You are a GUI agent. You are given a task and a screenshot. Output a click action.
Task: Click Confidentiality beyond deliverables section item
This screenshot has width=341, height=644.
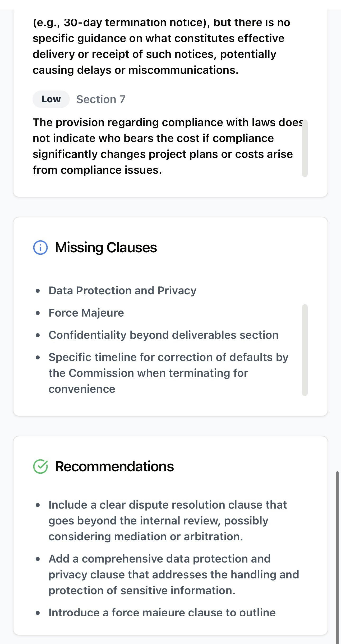(x=163, y=335)
